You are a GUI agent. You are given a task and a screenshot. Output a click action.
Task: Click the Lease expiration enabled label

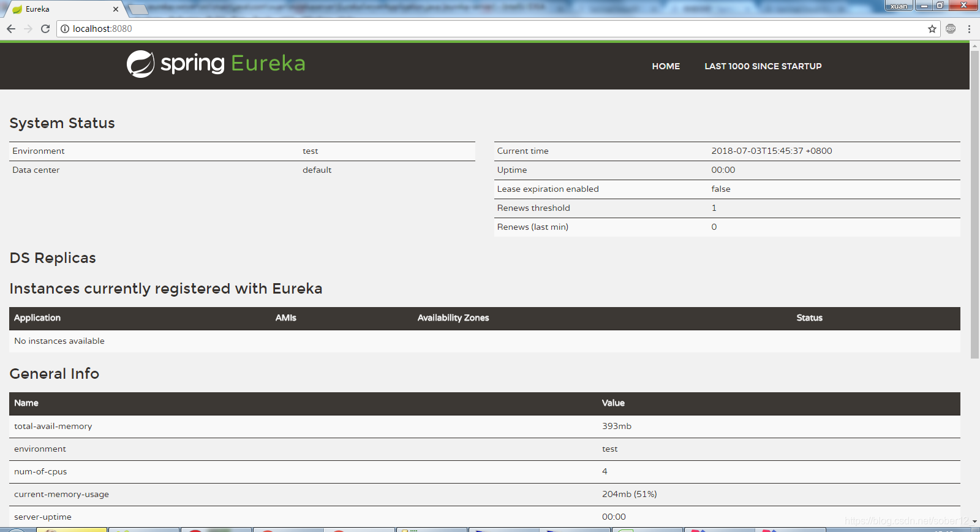coord(548,189)
